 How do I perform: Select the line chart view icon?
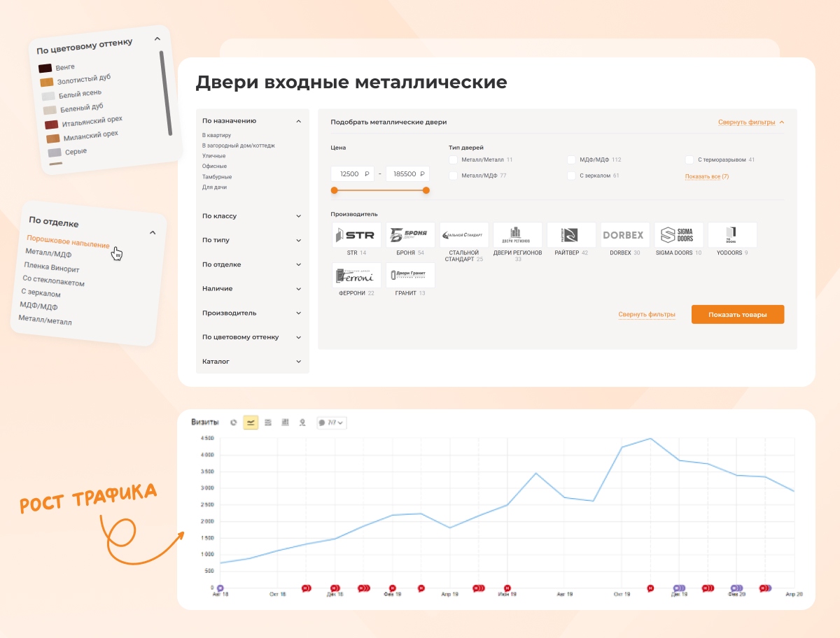pos(251,423)
